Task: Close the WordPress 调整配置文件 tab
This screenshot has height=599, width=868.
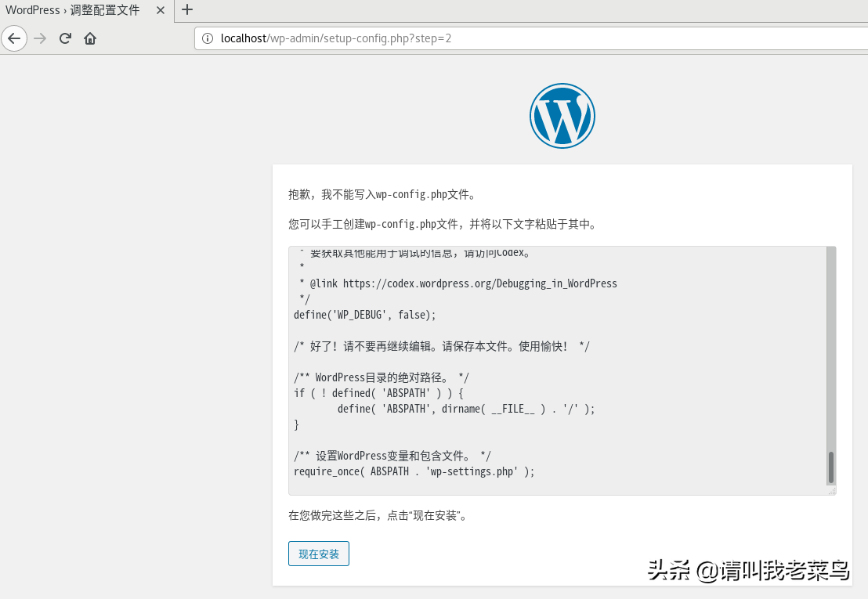Action: coord(161,10)
